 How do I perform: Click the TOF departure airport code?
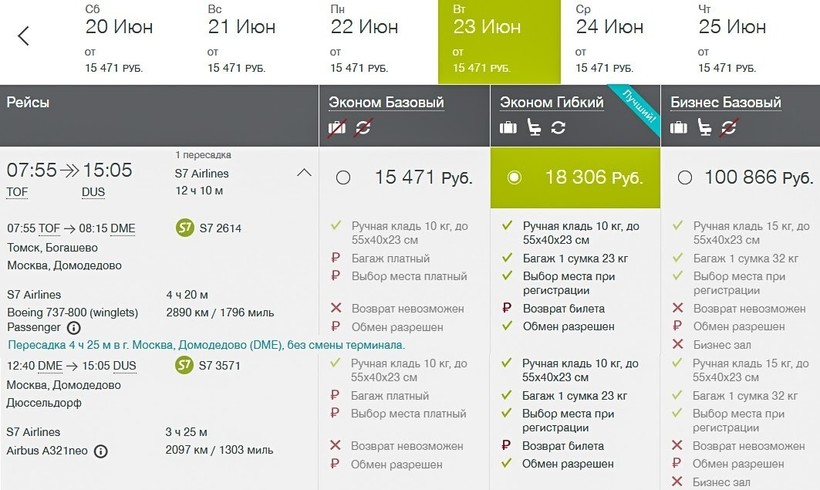(x=18, y=192)
